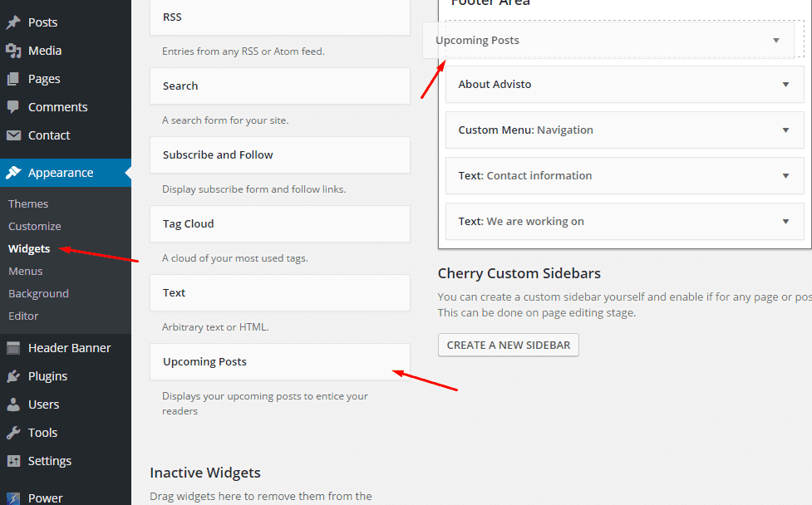
Task: Click the Create a New Sidebar button
Action: point(509,345)
